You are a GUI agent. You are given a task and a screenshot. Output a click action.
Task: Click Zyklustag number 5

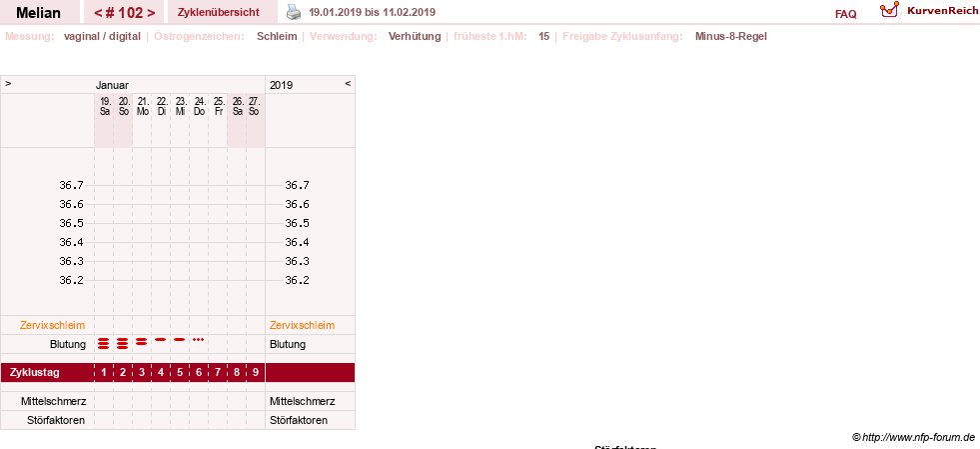pyautogui.click(x=180, y=373)
